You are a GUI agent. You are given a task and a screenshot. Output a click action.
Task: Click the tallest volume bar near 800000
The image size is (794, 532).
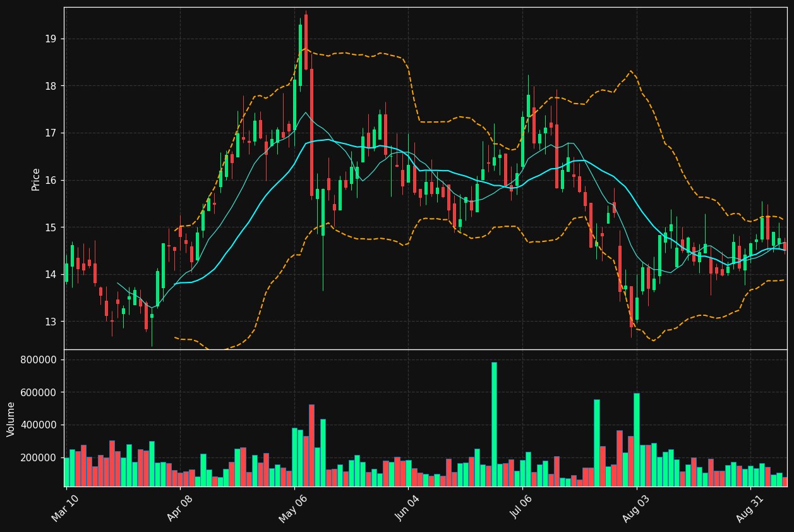(494, 424)
